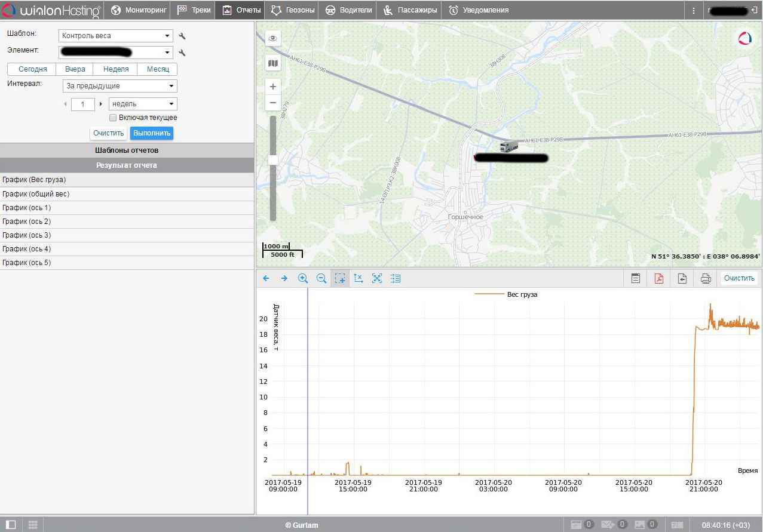
Task: Click wrench icon next to template selector
Action: [x=182, y=36]
